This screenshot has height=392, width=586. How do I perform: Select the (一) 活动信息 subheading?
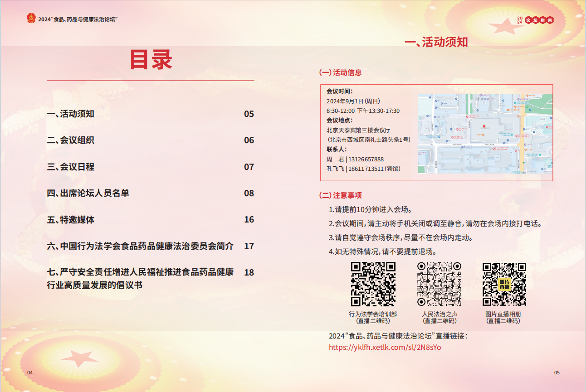coord(340,73)
